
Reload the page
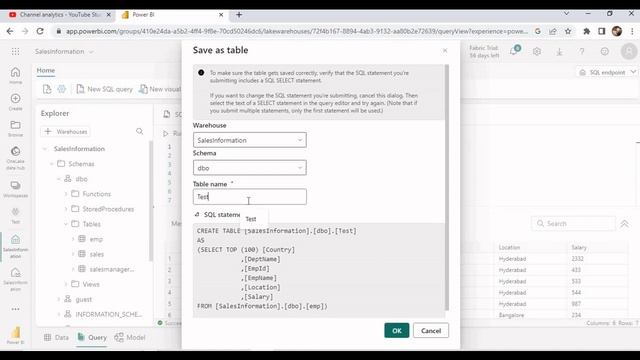pyautogui.click(x=40, y=31)
